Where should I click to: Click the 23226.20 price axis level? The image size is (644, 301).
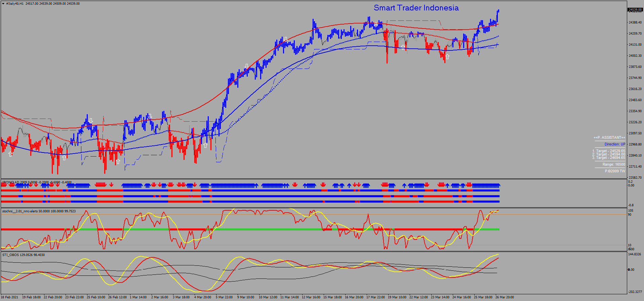(x=635, y=122)
